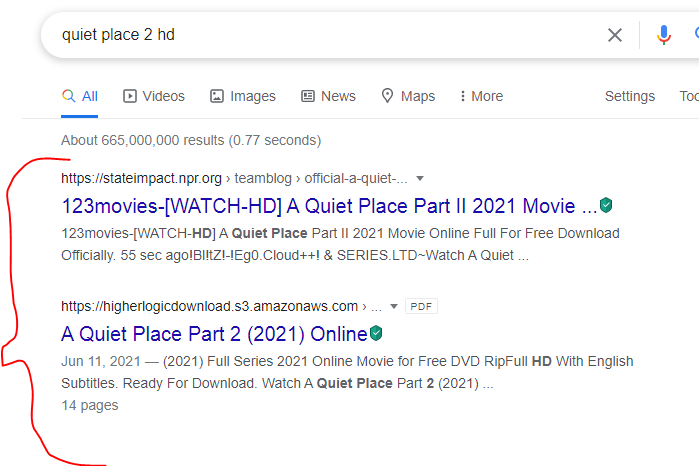
Task: Clear the search box with the X icon
Action: click(615, 35)
